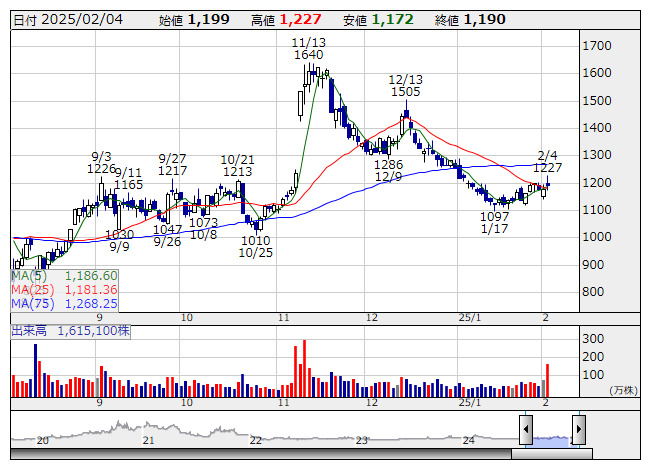
Task: Click the 9/3 1226 high label
Action: [101, 163]
